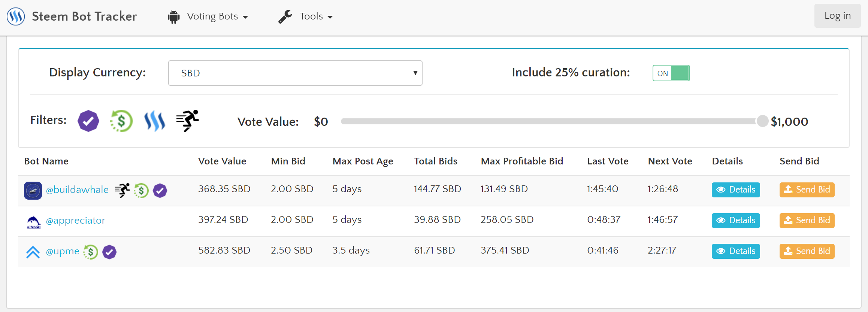Click the green dollar icon on buildawhale row

[x=141, y=191]
